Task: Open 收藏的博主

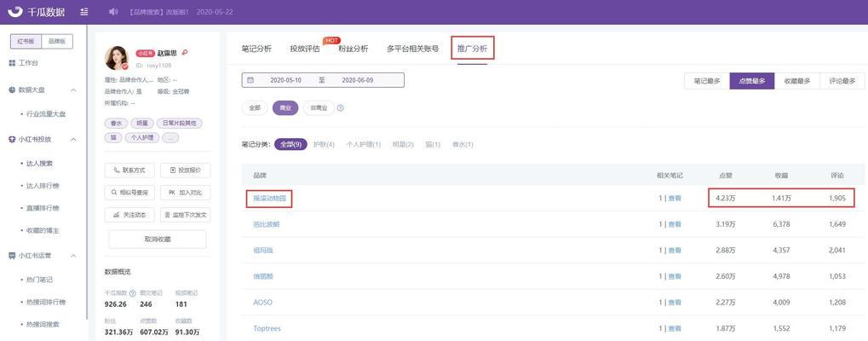Action: [x=43, y=230]
